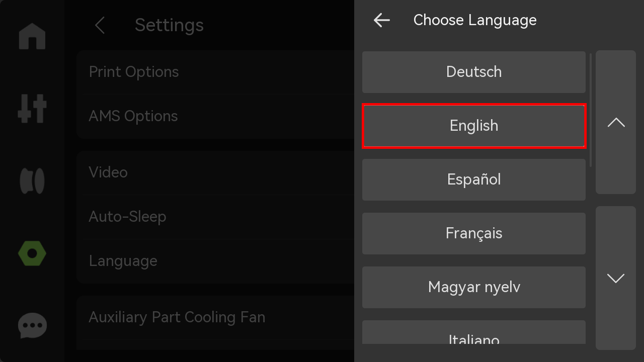Open the Filament spool icon in sidebar

32,181
